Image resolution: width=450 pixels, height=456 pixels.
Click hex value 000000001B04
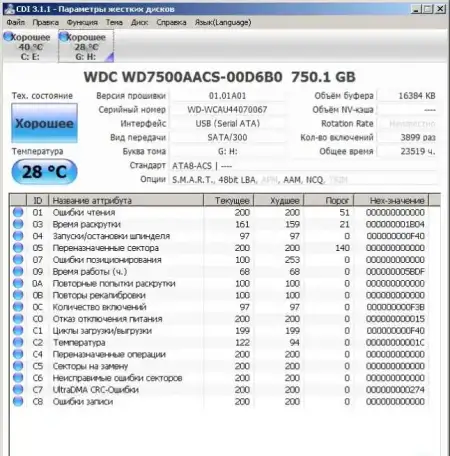[395, 224]
